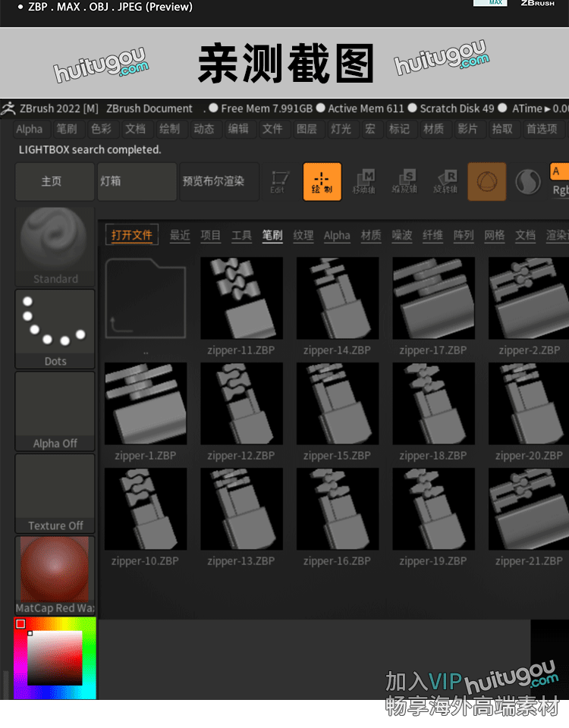The width and height of the screenshot is (569, 728).
Task: Click the 主页 button
Action: [x=55, y=181]
